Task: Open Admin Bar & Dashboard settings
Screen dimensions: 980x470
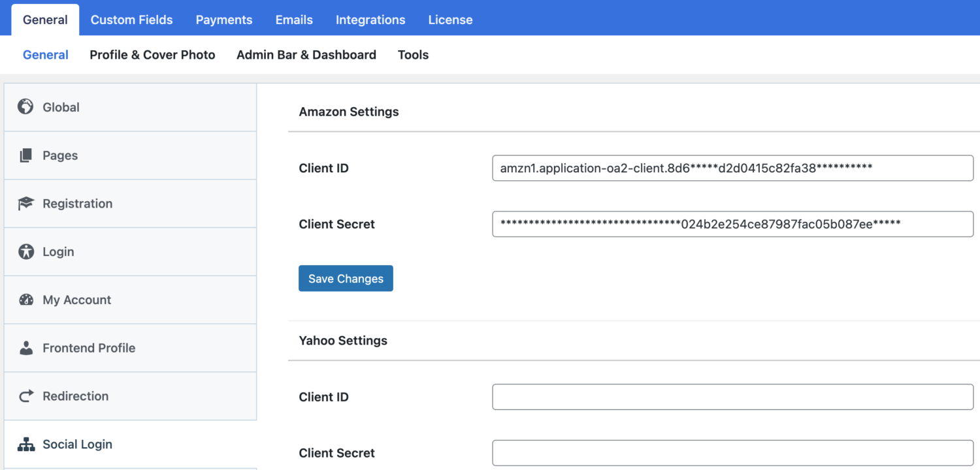Action: [306, 55]
